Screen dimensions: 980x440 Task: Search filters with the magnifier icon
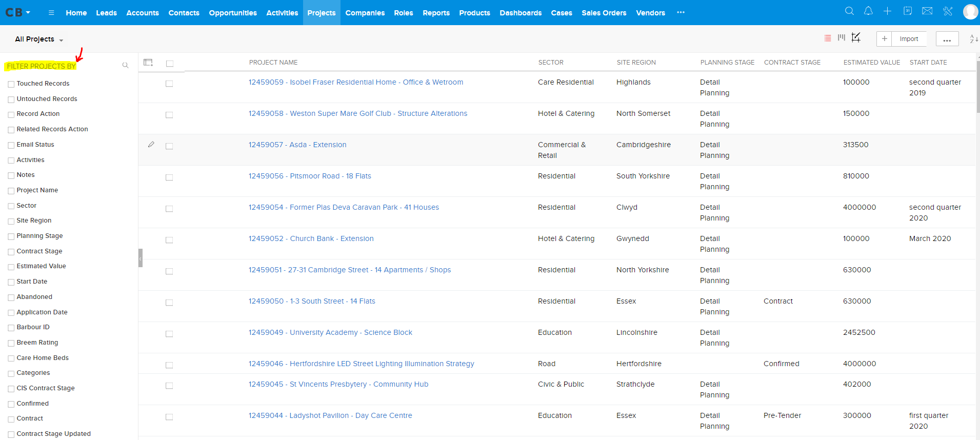coord(125,65)
